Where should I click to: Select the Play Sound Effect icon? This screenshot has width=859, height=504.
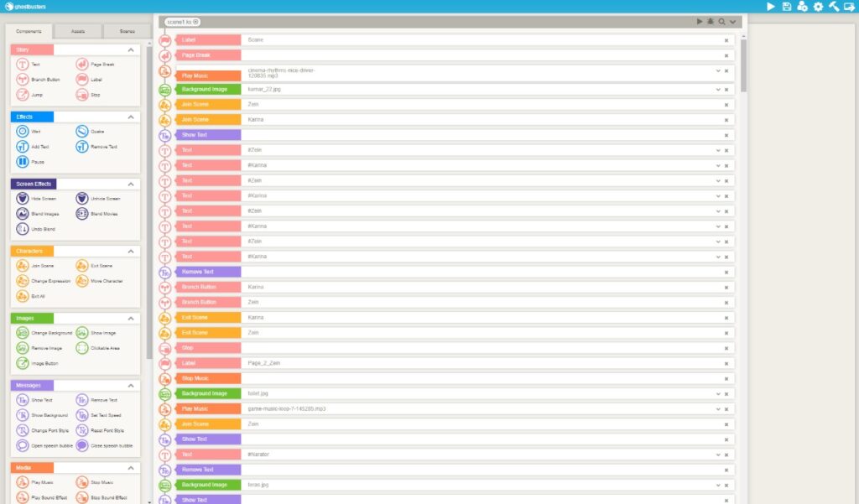[x=23, y=497]
